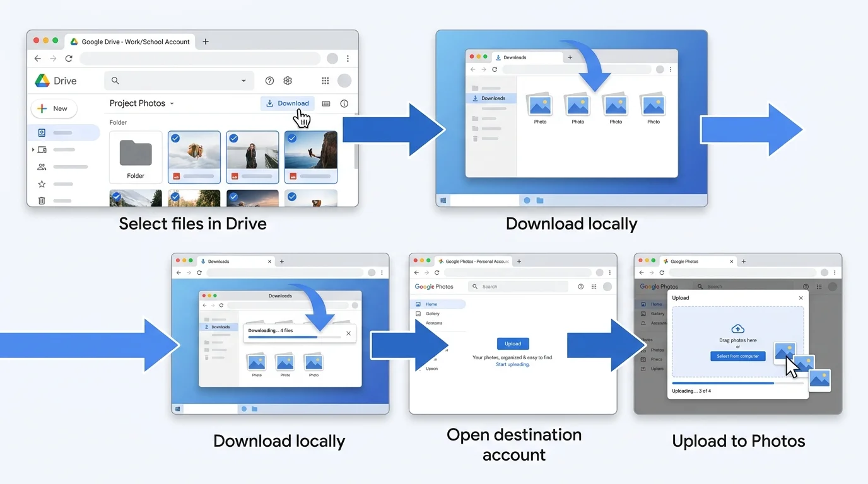
Task: Click the New button in Drive
Action: 54,108
